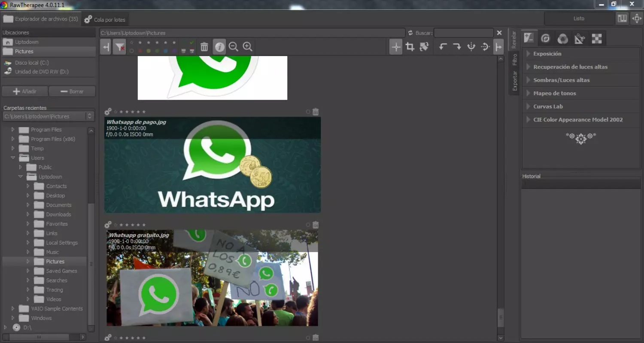Toggle the no-color-label empty circle filter
644x343 pixels.
131,51
